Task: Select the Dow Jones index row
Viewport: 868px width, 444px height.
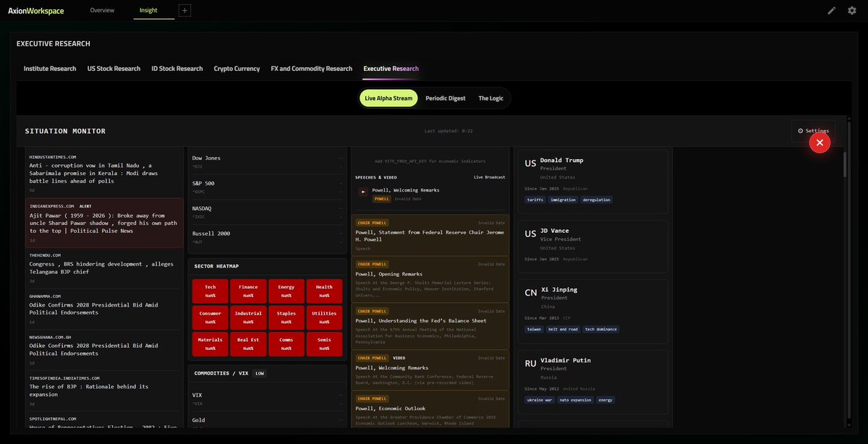Action: pos(267,161)
